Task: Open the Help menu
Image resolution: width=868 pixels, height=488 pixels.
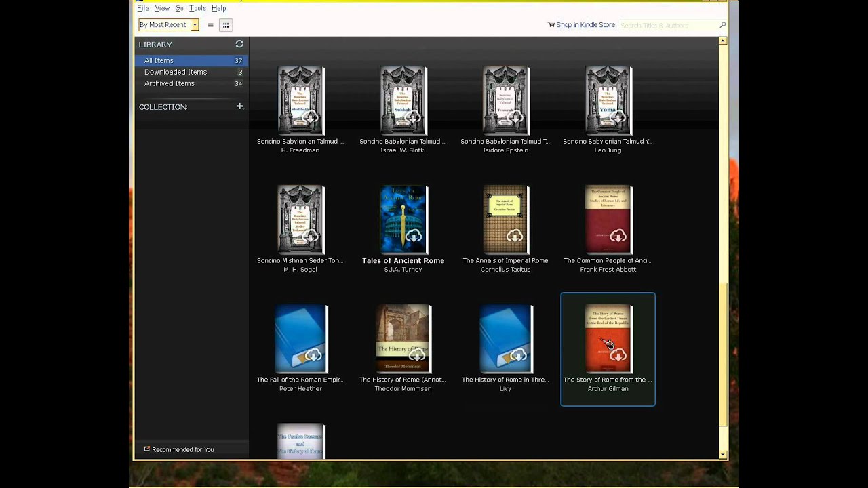Action: tap(218, 8)
